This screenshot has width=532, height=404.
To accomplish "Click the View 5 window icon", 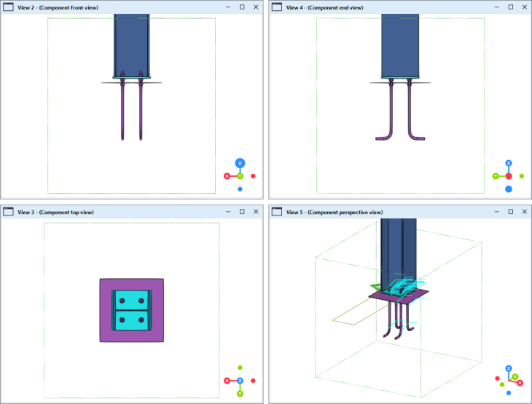I will point(277,212).
